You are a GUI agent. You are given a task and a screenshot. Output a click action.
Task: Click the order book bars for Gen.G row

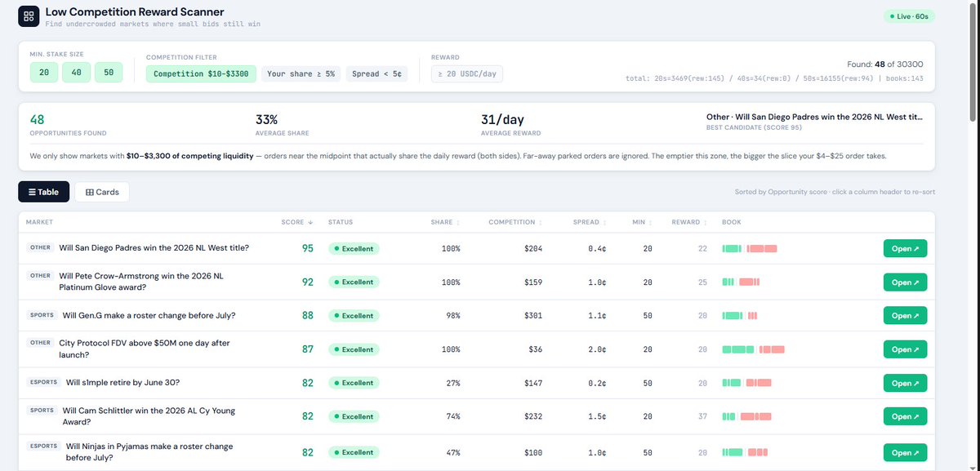(x=740, y=316)
